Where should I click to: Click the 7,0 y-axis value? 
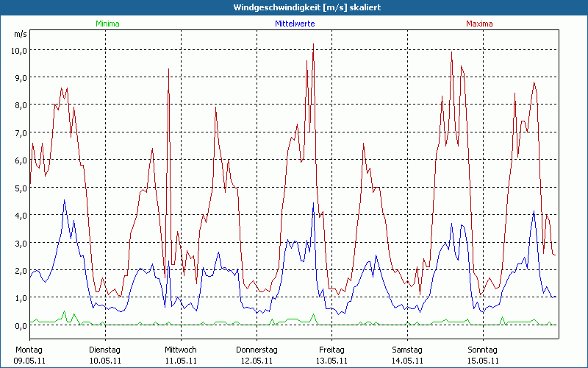21,133
